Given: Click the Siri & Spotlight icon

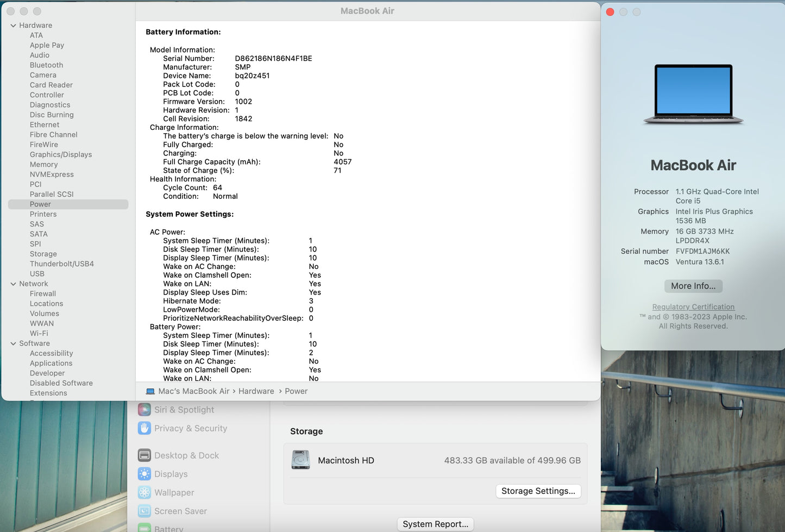Looking at the screenshot, I should coord(144,410).
